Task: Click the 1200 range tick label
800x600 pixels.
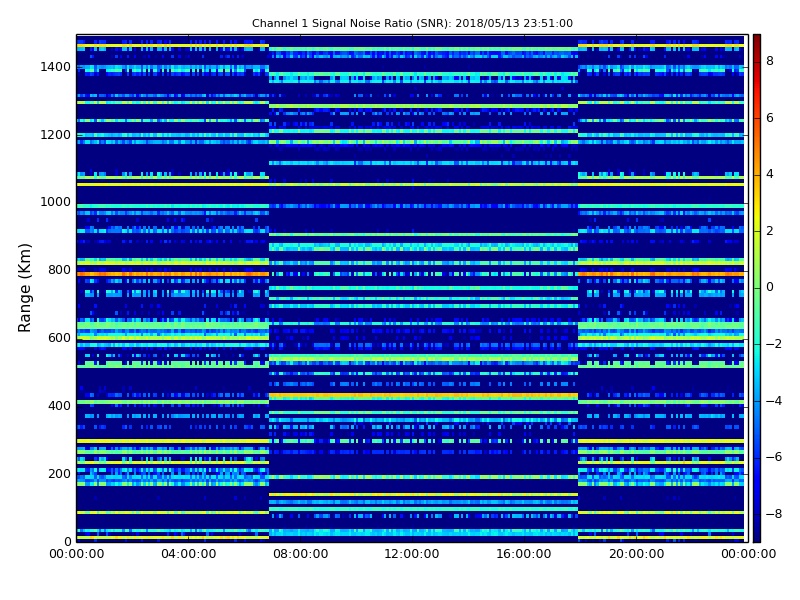Action: (56, 135)
